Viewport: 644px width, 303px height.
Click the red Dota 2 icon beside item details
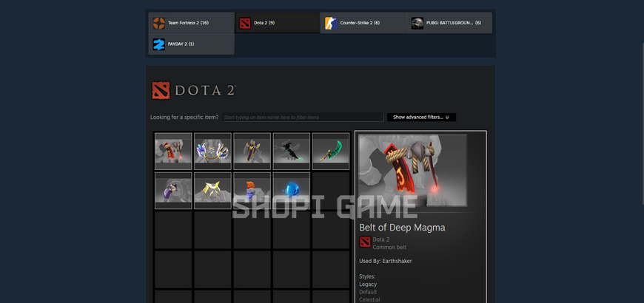coord(365,242)
